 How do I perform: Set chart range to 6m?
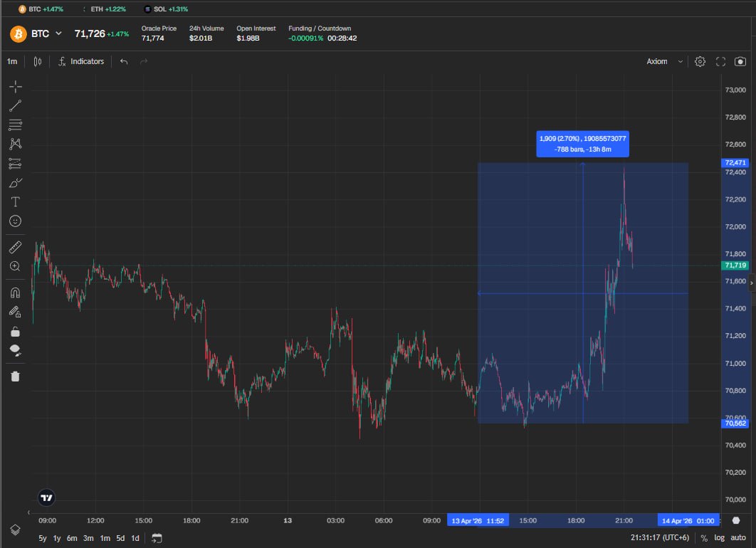[72, 538]
